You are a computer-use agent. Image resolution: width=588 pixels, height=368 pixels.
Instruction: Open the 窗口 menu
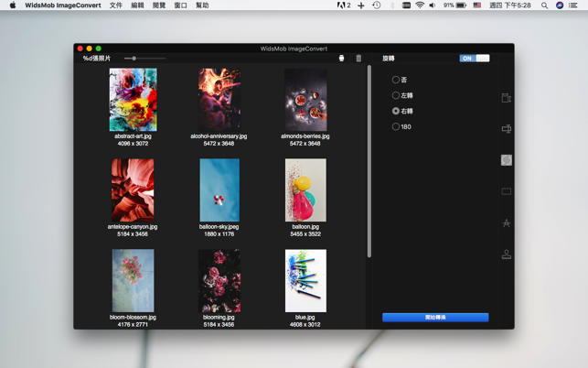181,5
